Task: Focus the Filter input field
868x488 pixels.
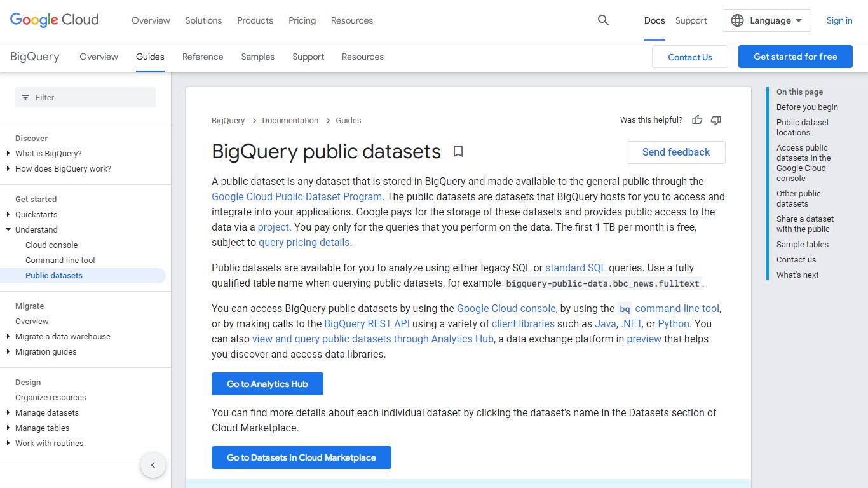Action: pos(85,97)
